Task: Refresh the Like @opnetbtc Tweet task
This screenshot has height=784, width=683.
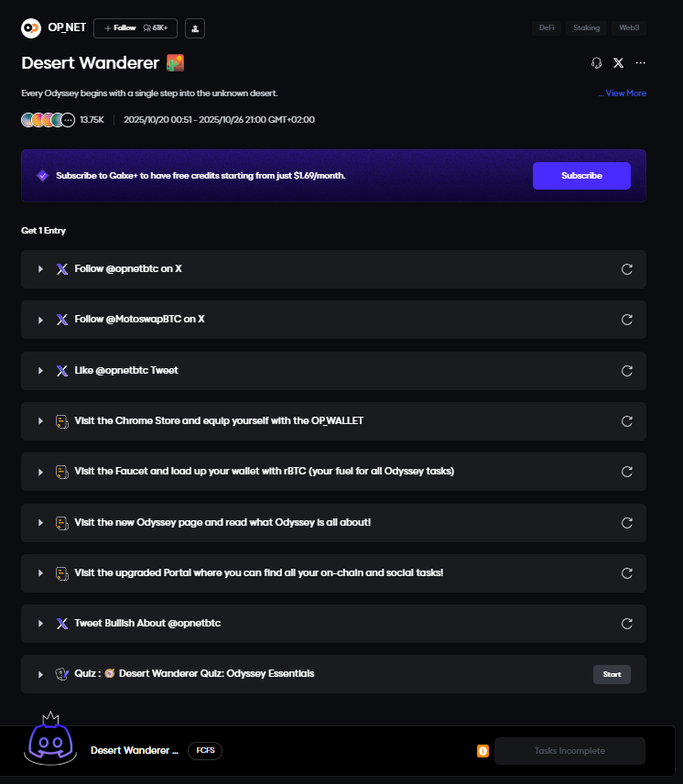Action: pyautogui.click(x=627, y=371)
